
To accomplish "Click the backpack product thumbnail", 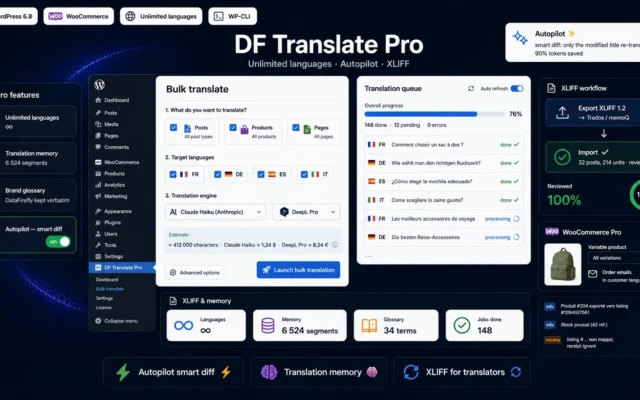I will 562,264.
